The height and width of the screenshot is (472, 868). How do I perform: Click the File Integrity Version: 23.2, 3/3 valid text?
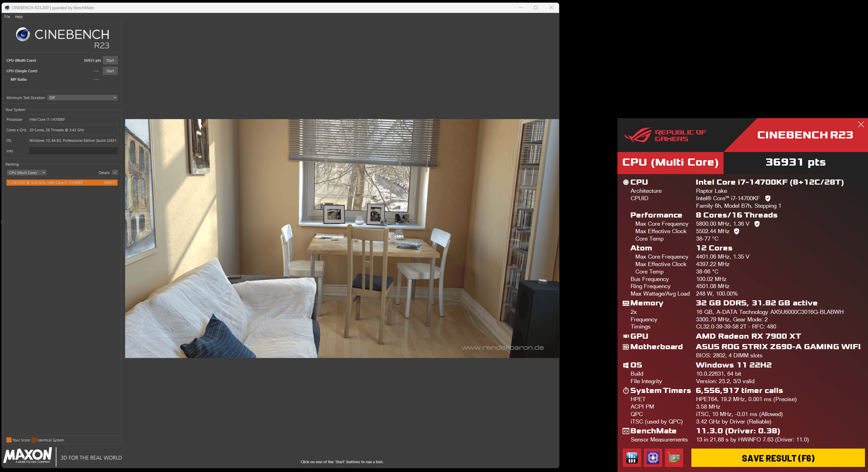[725, 381]
